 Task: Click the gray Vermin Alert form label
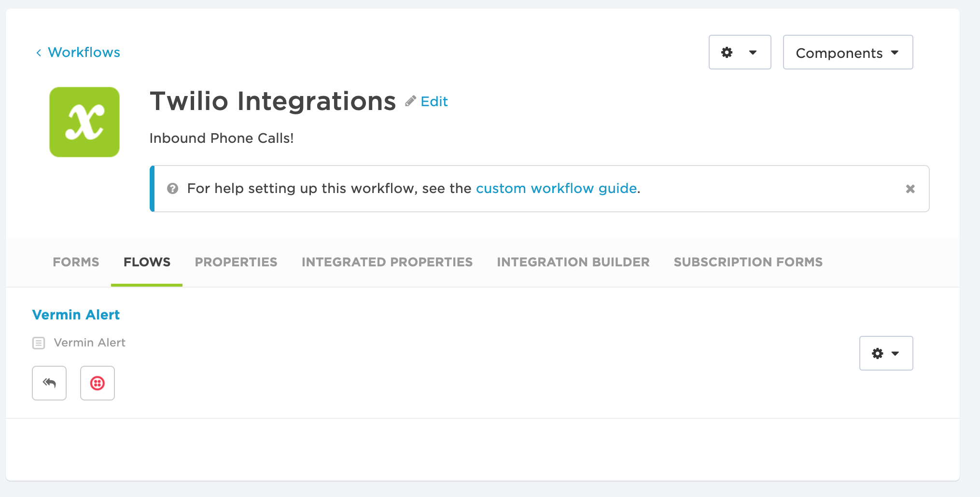pyautogui.click(x=89, y=343)
